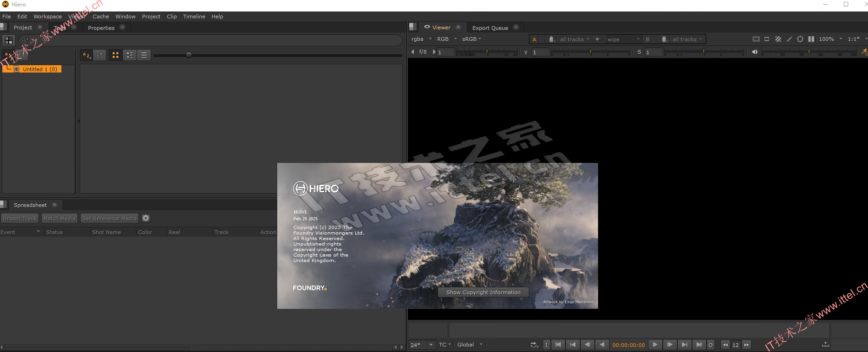Click Show Copyright Information button
This screenshot has height=352, width=868.
click(x=483, y=292)
